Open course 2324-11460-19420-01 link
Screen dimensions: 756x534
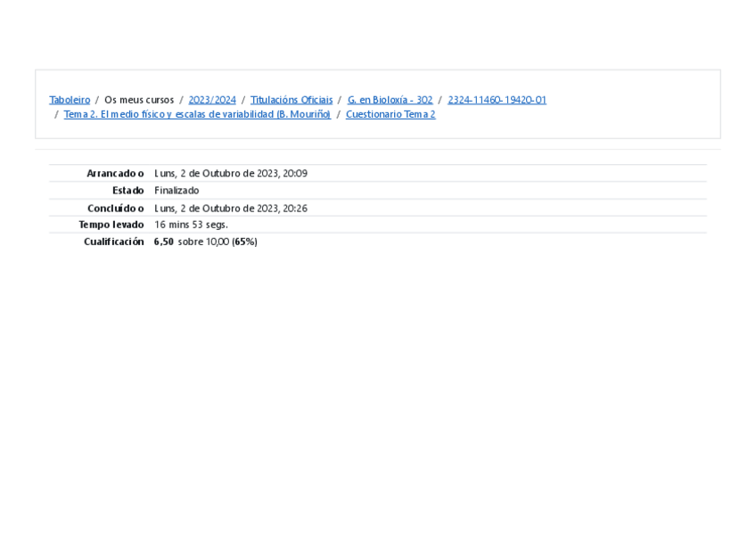tap(497, 100)
